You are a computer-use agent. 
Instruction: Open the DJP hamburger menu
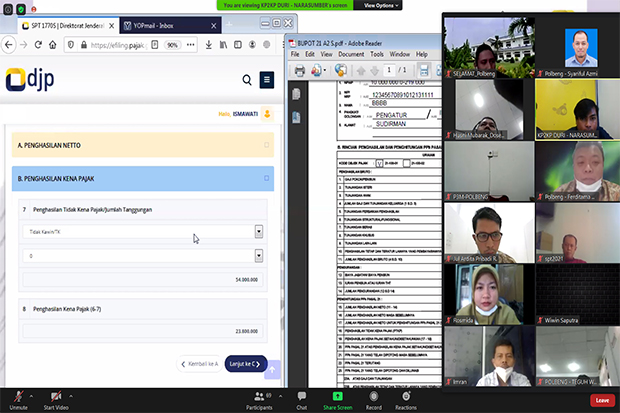(x=267, y=80)
